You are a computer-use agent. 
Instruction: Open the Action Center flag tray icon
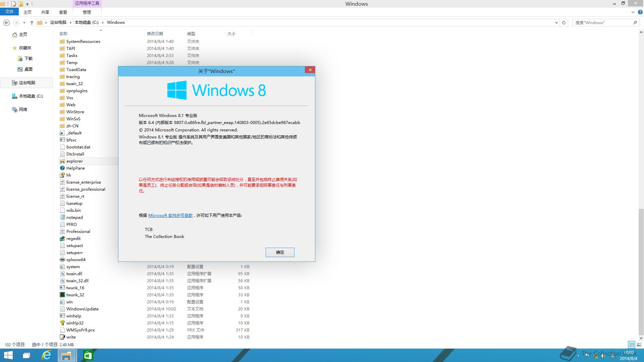587,356
